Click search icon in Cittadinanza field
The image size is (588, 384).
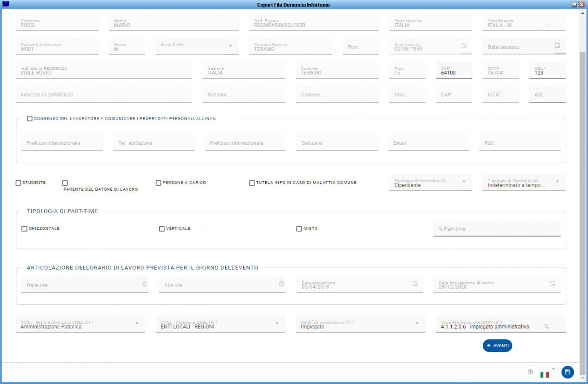pyautogui.click(x=547, y=25)
